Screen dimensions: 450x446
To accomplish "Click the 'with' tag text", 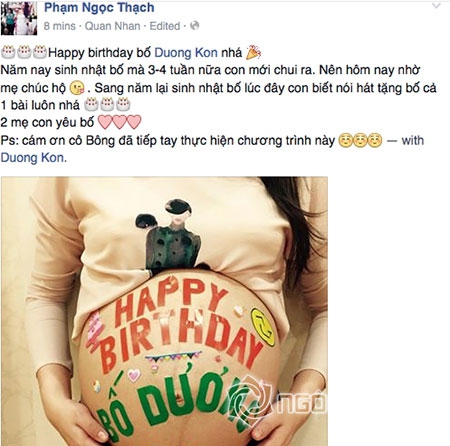I will 413,140.
